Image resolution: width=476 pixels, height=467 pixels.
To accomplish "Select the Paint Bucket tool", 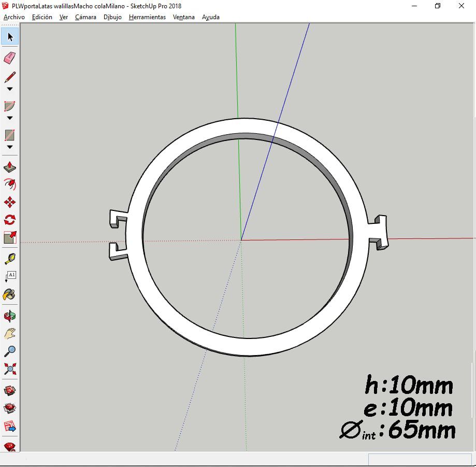I will [10, 294].
